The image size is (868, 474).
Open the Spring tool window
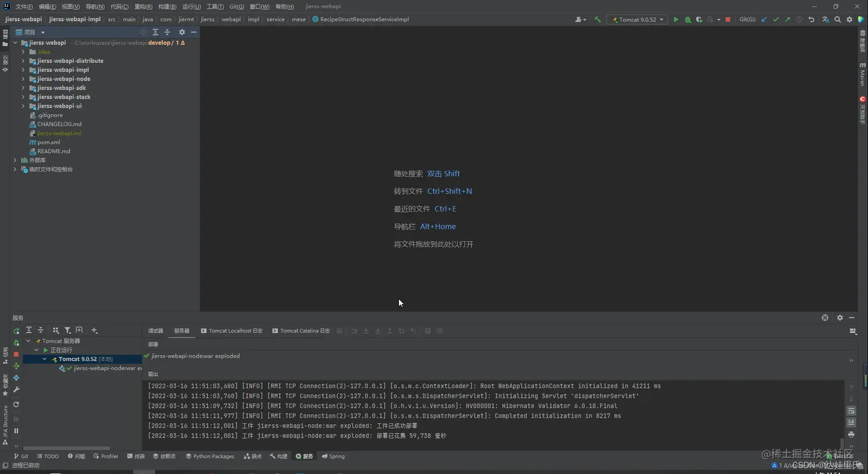[x=333, y=457]
